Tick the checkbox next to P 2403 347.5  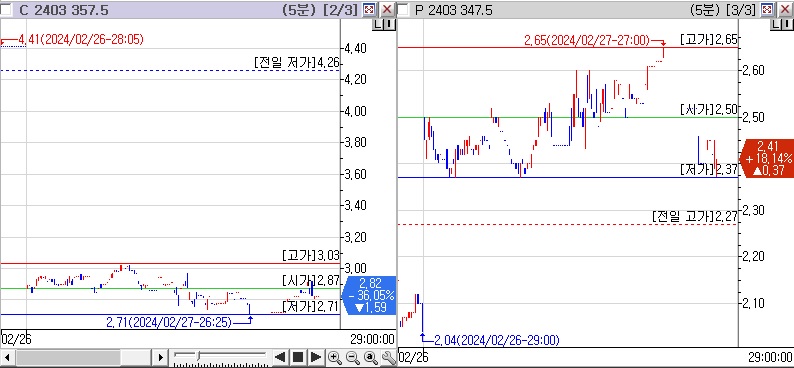tap(403, 9)
